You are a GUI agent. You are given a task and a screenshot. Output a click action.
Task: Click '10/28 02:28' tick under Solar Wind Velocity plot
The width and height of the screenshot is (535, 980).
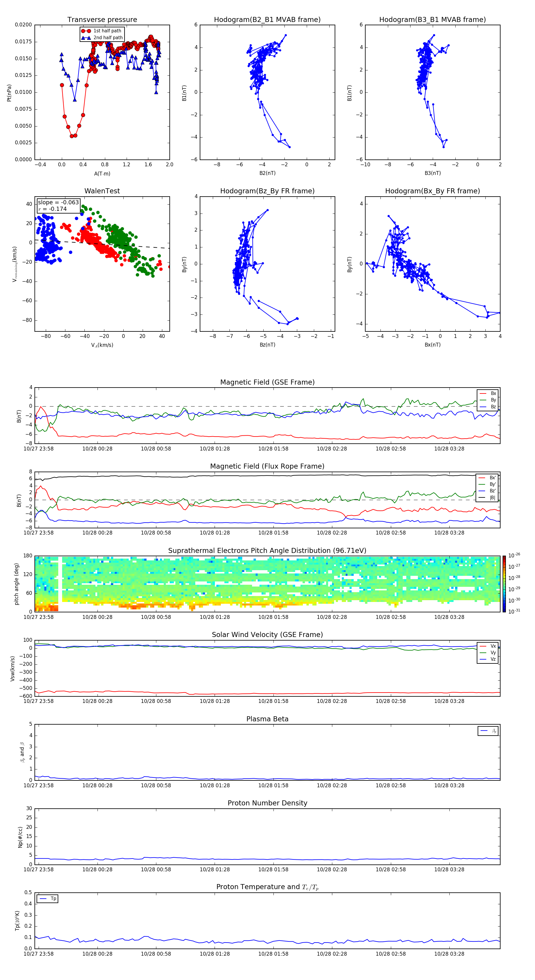point(332,701)
